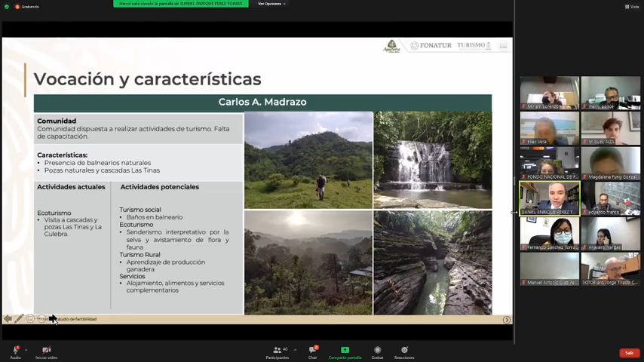Select Fernando Sanchez Torru video tile
The width and height of the screenshot is (644, 362).
[x=550, y=234]
